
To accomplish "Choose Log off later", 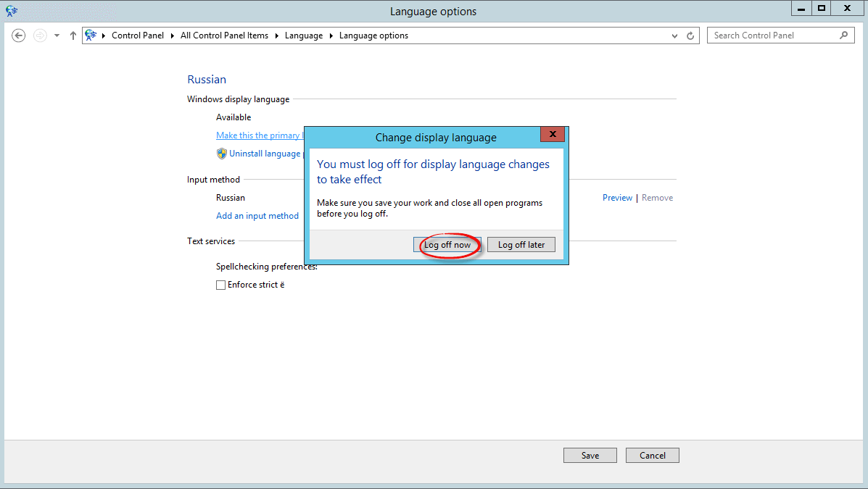I will click(x=521, y=245).
